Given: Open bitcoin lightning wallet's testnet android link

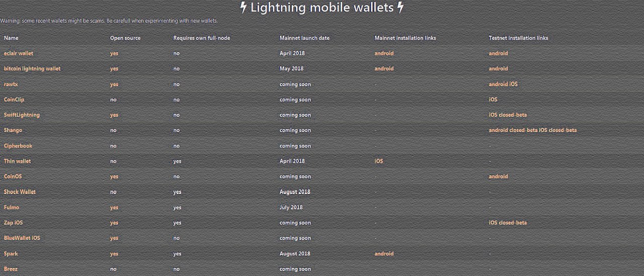Looking at the screenshot, I should [x=499, y=68].
